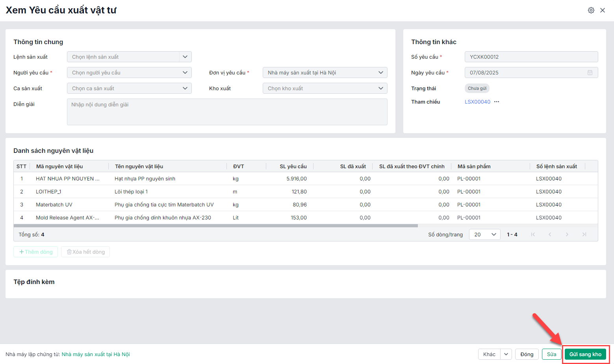The width and height of the screenshot is (614, 364).
Task: Open the Người yêu cầu dropdown
Action: [185, 72]
